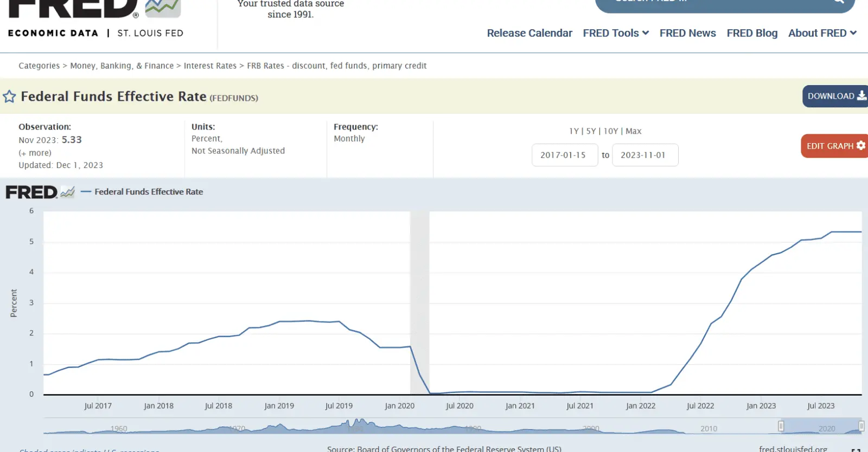Visit the FRED Blog link

pos(752,33)
